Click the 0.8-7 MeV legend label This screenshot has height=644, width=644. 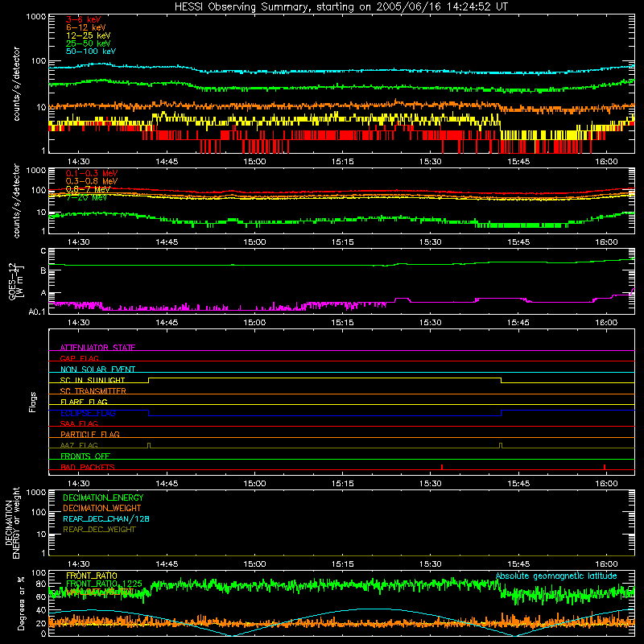point(88,189)
